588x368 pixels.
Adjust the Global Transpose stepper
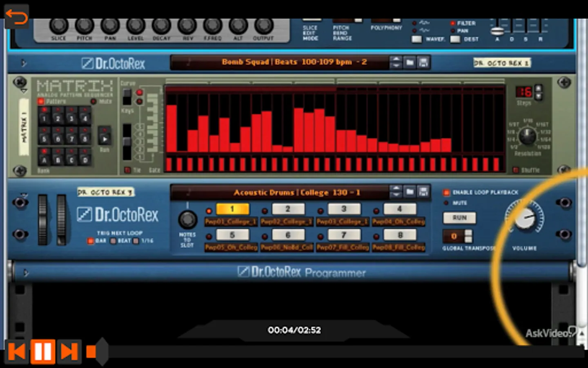[468, 236]
